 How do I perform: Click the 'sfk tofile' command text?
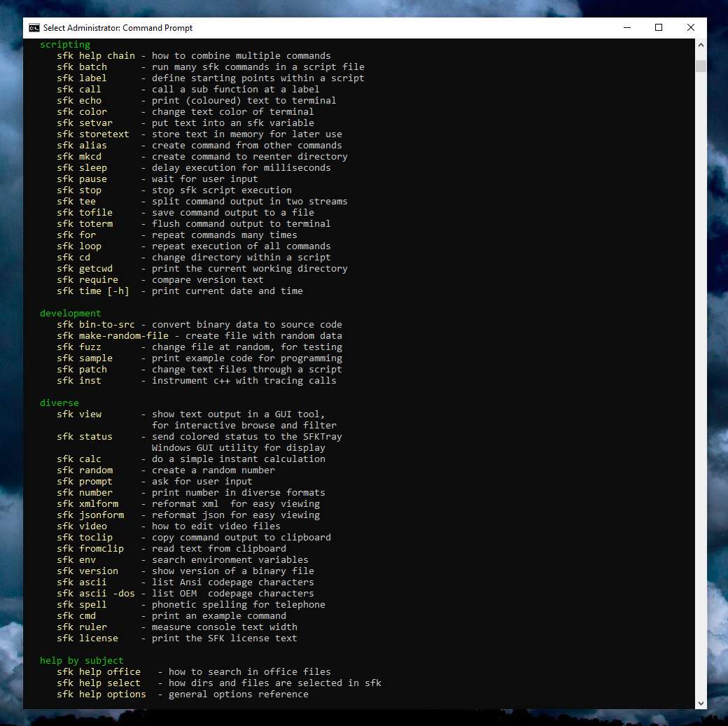[85, 212]
